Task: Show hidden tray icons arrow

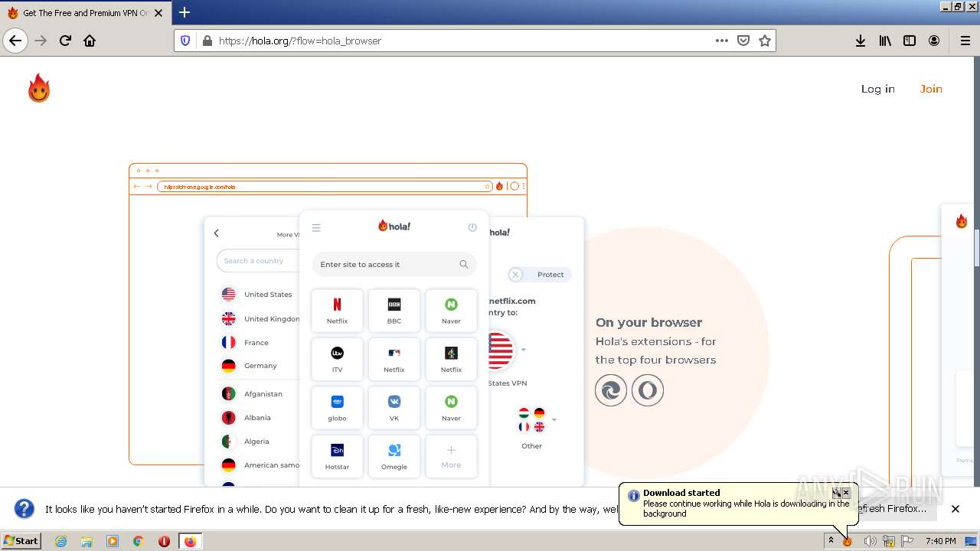Action: coord(831,540)
